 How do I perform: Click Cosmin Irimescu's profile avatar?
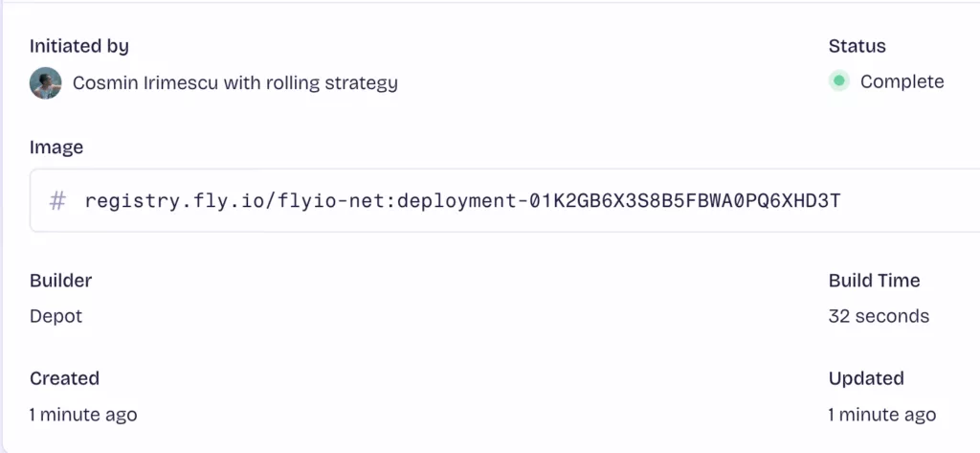pyautogui.click(x=46, y=83)
